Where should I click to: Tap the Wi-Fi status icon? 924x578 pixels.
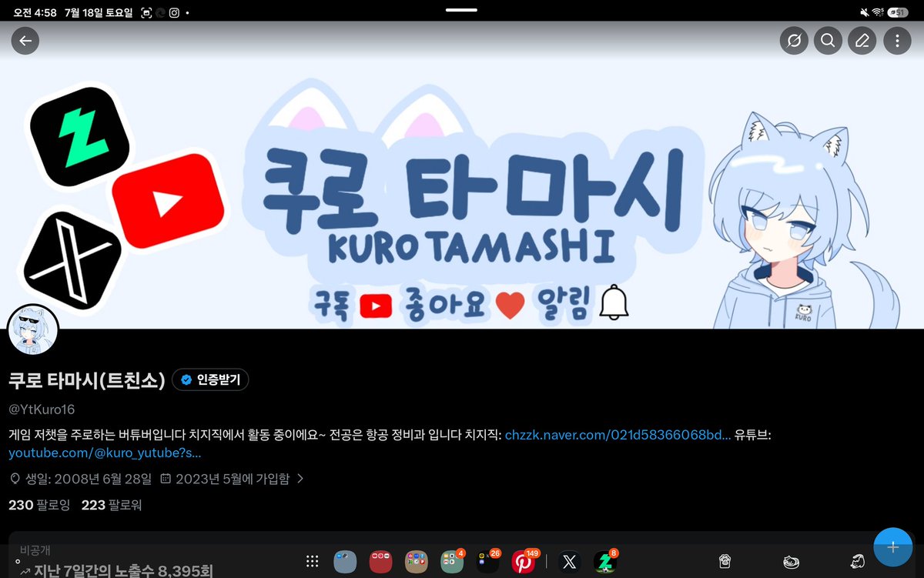coord(878,13)
